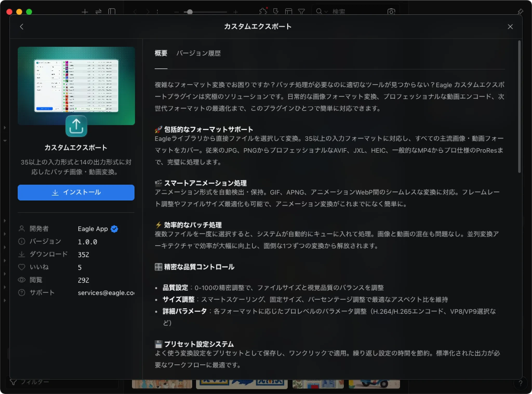Open the バージョン履歴 tab
The height and width of the screenshot is (394, 532).
click(198, 53)
